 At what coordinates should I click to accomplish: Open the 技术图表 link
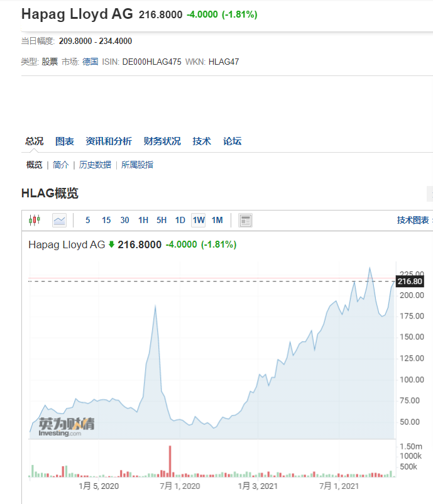click(x=413, y=220)
